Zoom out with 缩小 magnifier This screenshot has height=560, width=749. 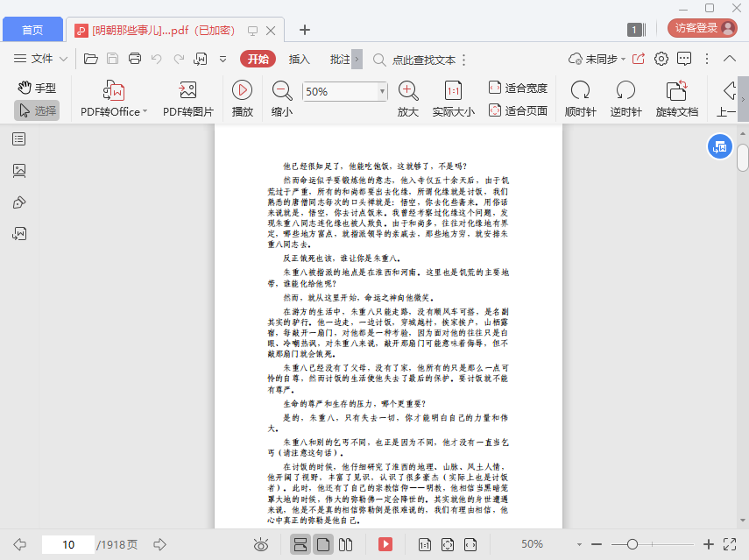(282, 99)
